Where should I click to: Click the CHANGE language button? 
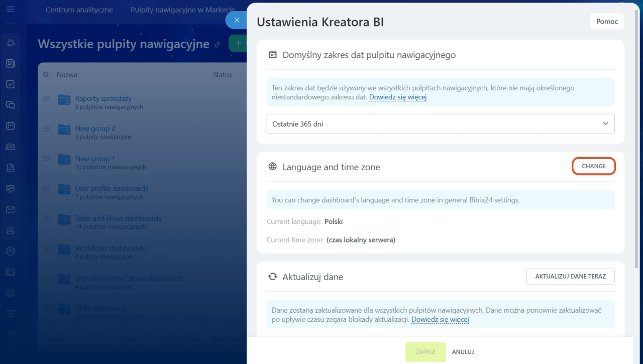click(x=594, y=166)
